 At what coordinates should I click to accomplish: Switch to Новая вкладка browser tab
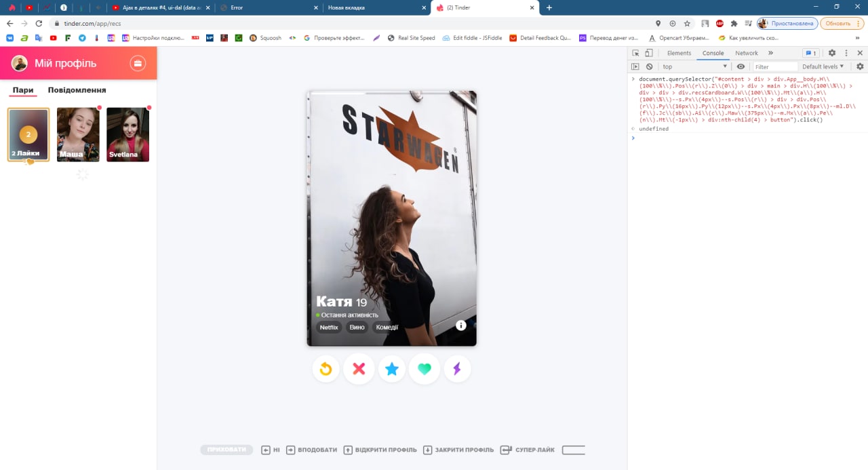coord(376,7)
